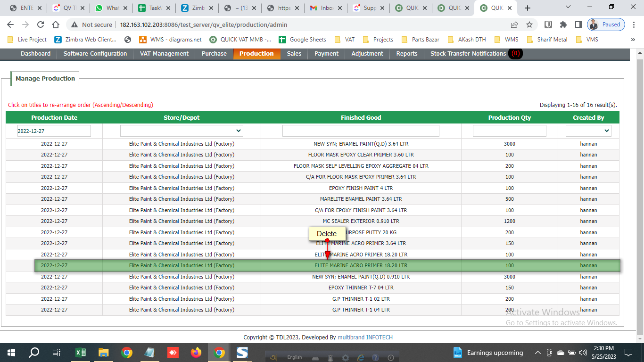Open the multibrand INFOTECH footer link

[x=365, y=337]
